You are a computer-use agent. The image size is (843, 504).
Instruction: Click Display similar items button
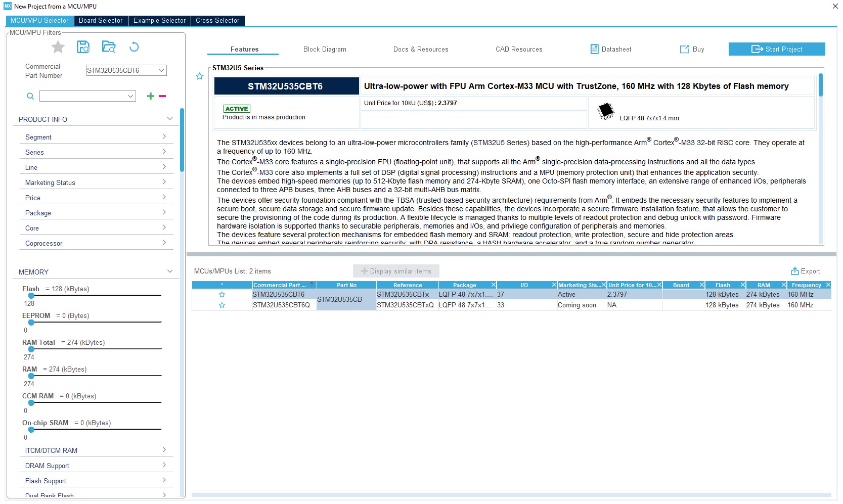396,271
